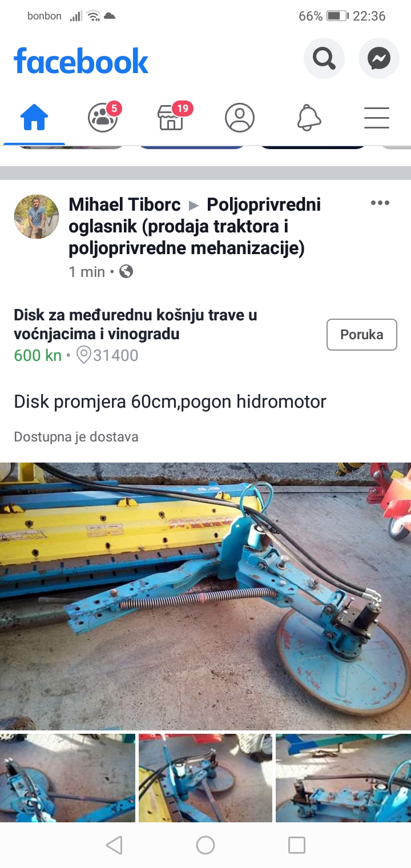Open notifications bell

pos(309,118)
